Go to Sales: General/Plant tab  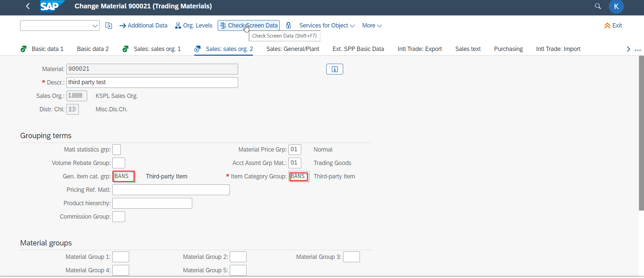click(292, 49)
